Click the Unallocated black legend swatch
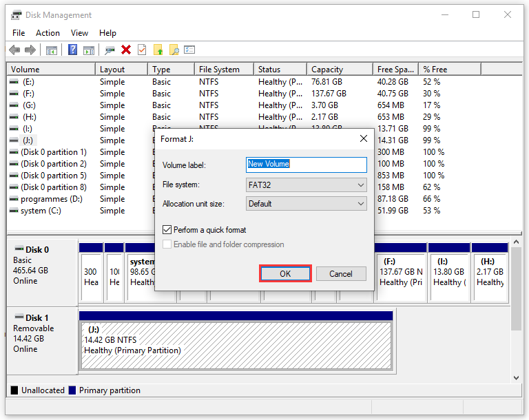Viewport: 529px width, 420px height. tap(14, 390)
